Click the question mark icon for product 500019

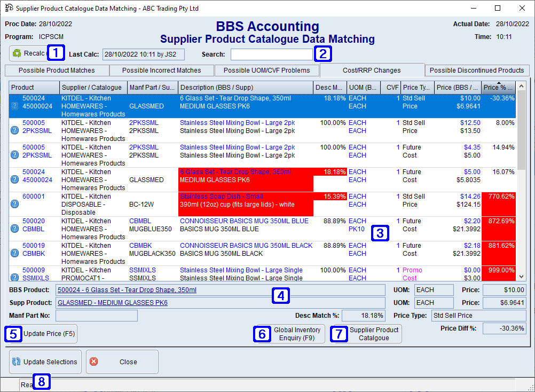coord(14,253)
